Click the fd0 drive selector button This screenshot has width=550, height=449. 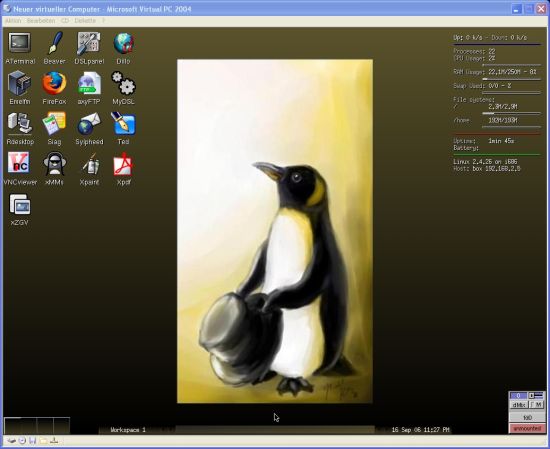(527, 417)
